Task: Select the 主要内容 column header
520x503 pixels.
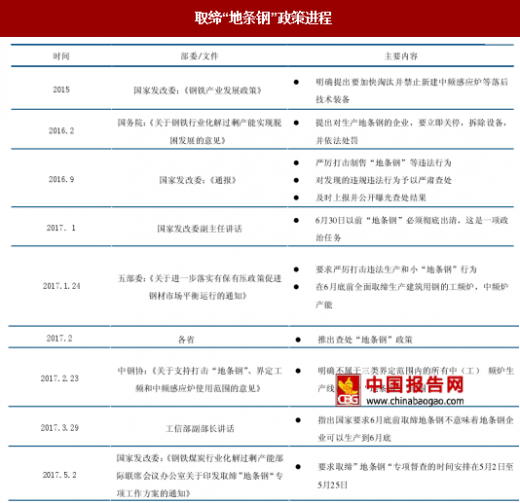Action: point(401,56)
